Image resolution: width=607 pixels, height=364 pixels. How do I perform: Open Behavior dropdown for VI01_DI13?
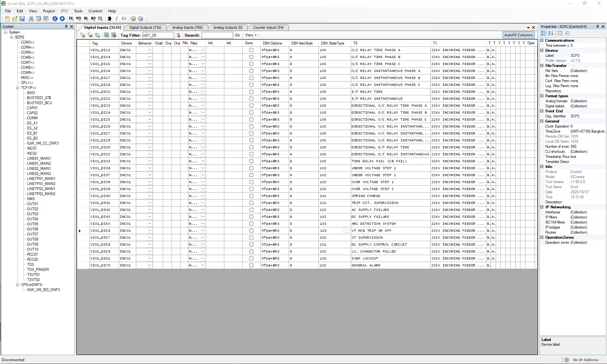pyautogui.click(x=150, y=50)
